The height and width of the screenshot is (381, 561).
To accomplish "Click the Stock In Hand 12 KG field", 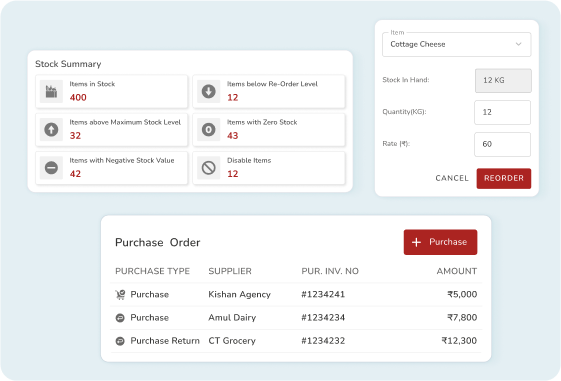I will coord(503,80).
